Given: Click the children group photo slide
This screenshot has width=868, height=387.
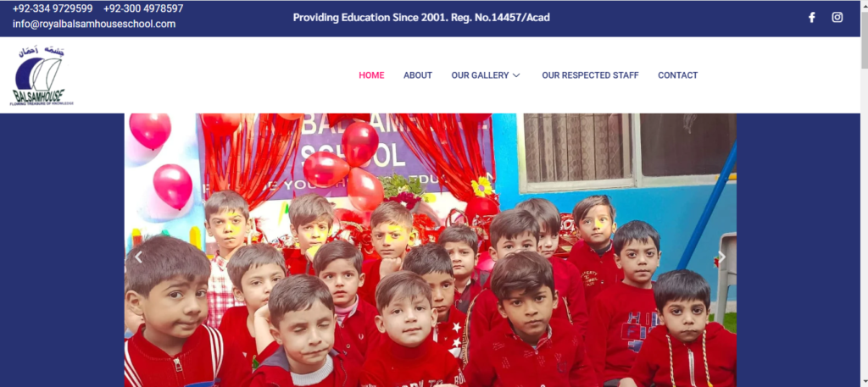Looking at the screenshot, I should [x=430, y=250].
